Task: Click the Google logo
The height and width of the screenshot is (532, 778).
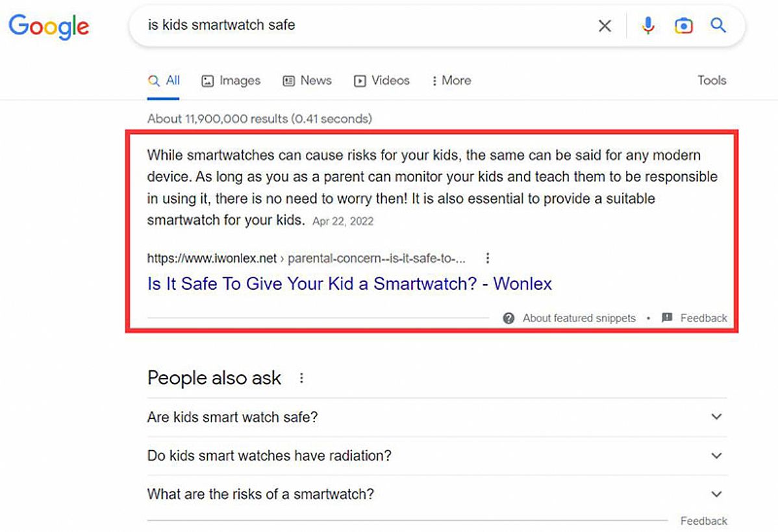Action: [49, 26]
